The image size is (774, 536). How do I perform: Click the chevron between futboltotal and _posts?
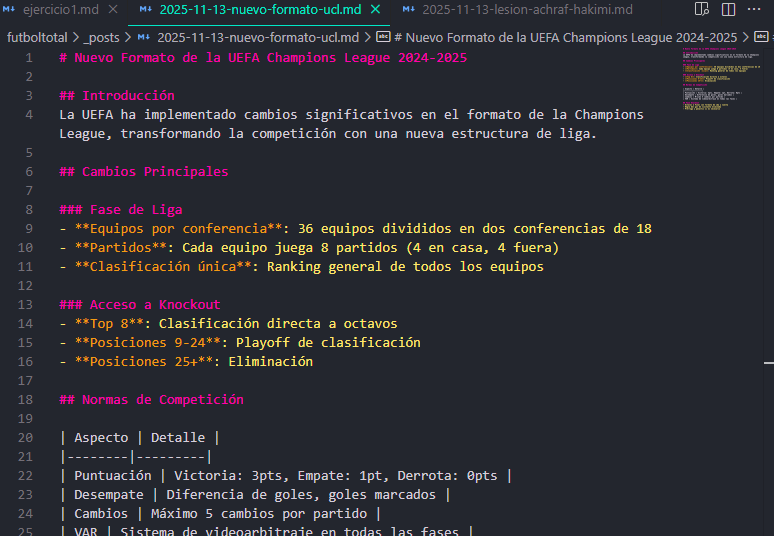(77, 37)
